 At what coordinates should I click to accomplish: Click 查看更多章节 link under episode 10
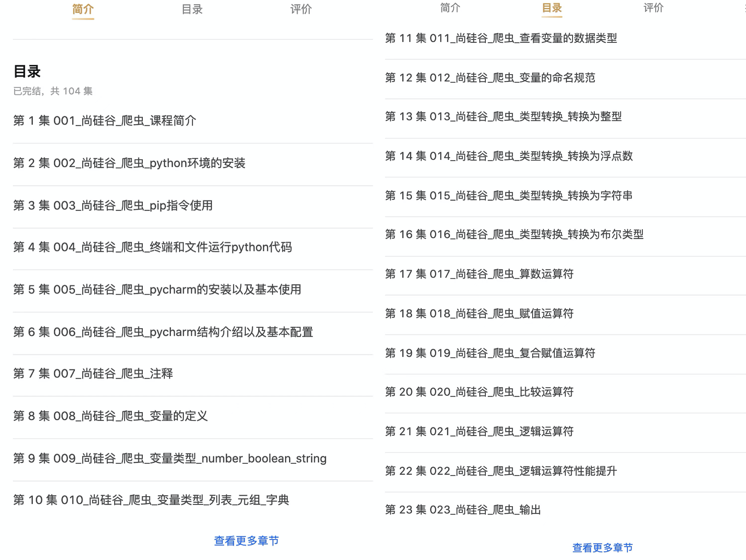pyautogui.click(x=246, y=541)
